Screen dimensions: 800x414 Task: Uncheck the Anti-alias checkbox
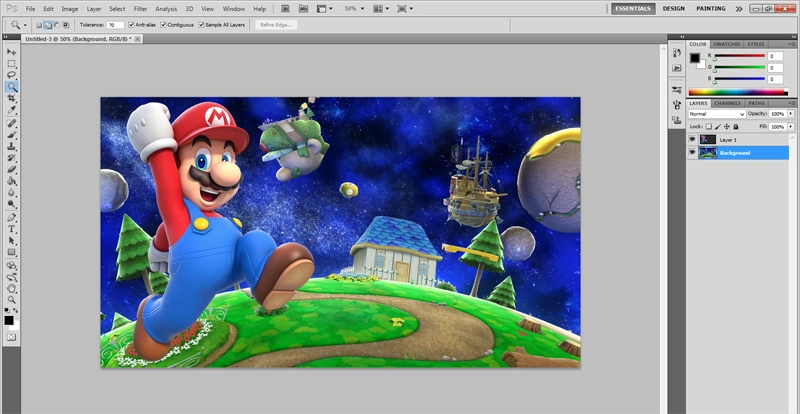tap(132, 24)
